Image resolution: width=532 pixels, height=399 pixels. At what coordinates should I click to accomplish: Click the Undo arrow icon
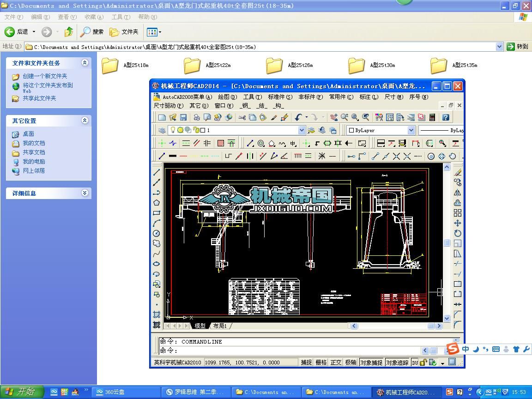[298, 118]
